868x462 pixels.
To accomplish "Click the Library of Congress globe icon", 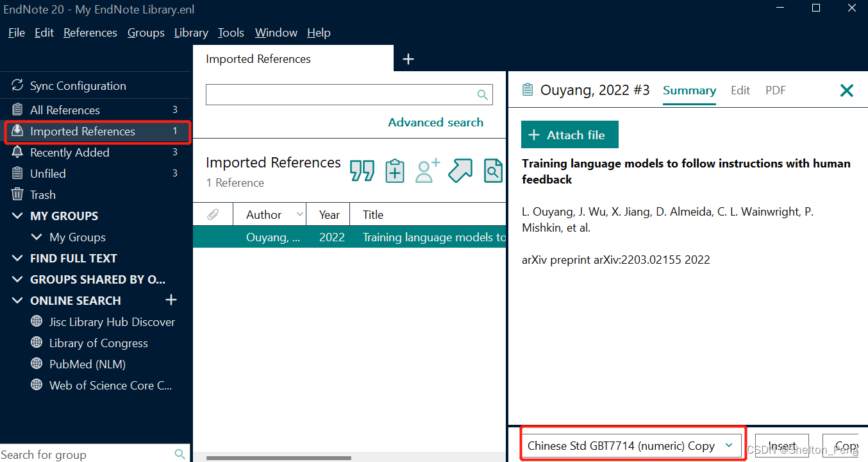I will coord(37,343).
